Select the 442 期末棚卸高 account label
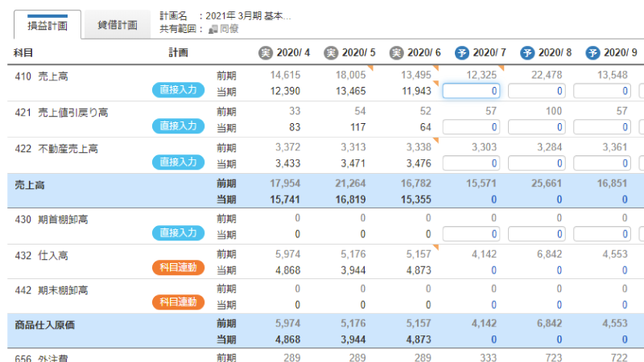This screenshot has height=362, width=644. 52,290
